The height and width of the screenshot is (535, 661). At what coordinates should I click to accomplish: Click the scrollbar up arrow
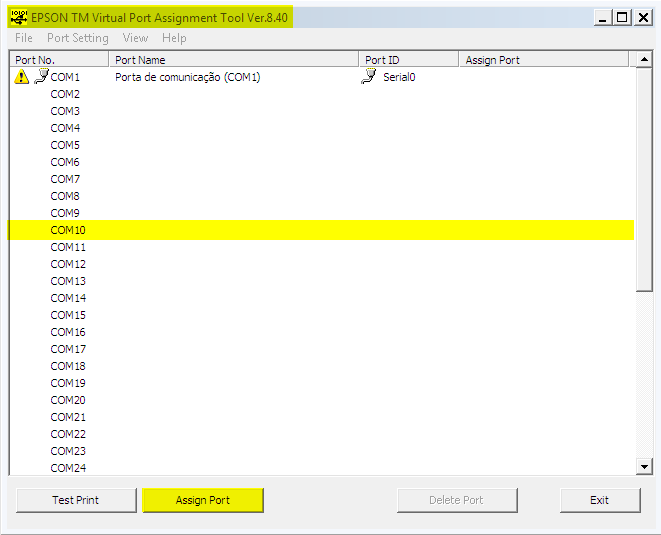click(x=644, y=59)
